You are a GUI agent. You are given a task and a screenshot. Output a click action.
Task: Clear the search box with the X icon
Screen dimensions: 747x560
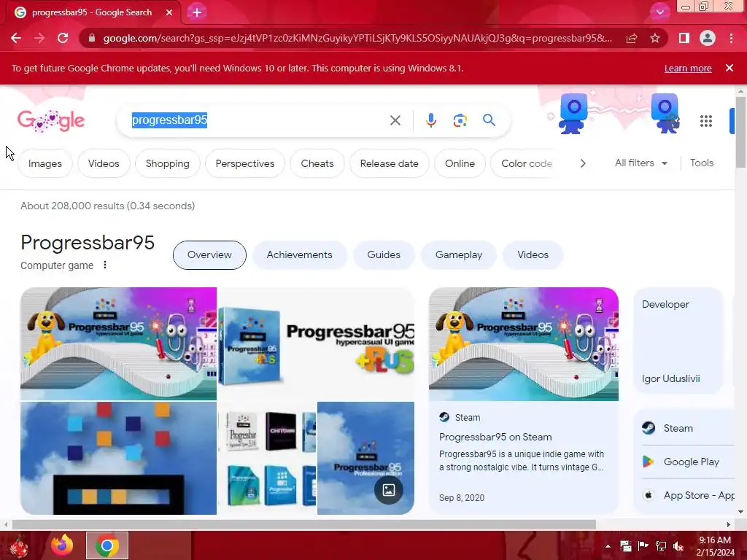[x=395, y=120]
